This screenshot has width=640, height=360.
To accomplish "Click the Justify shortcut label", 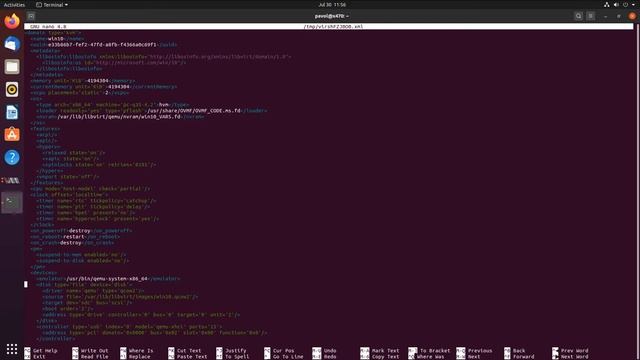I will tap(236, 351).
